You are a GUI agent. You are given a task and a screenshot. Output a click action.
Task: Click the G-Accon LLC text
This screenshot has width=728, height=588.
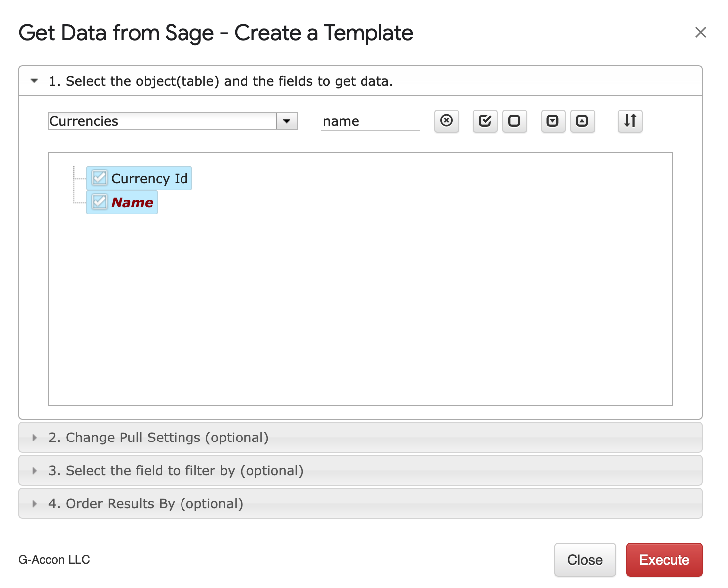54,560
